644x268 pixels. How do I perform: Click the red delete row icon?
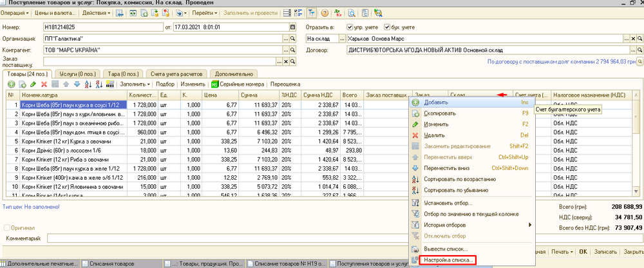44,84
